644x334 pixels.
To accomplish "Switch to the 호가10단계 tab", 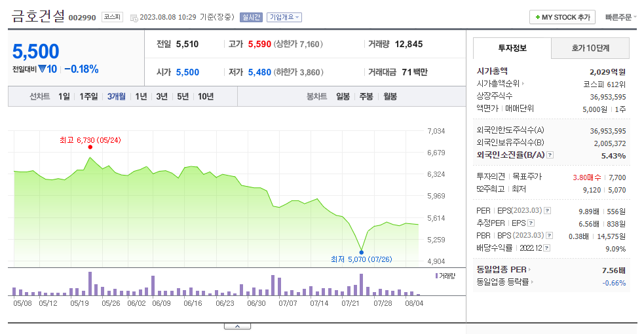I will coord(590,48).
